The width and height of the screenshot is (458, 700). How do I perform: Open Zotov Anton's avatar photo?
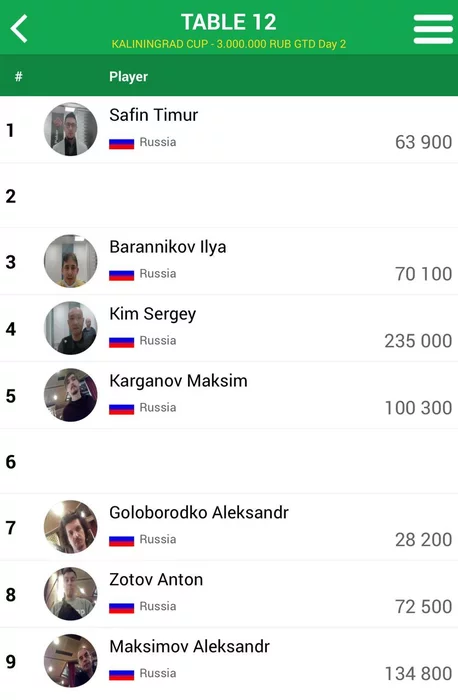[x=71, y=594]
